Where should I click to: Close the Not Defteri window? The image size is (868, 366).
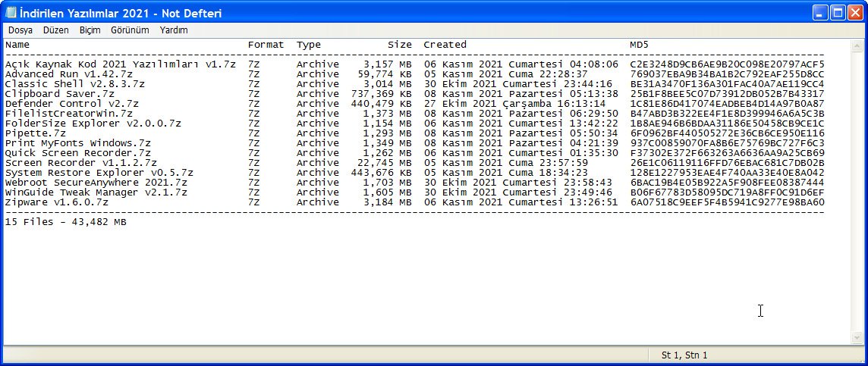pos(855,13)
